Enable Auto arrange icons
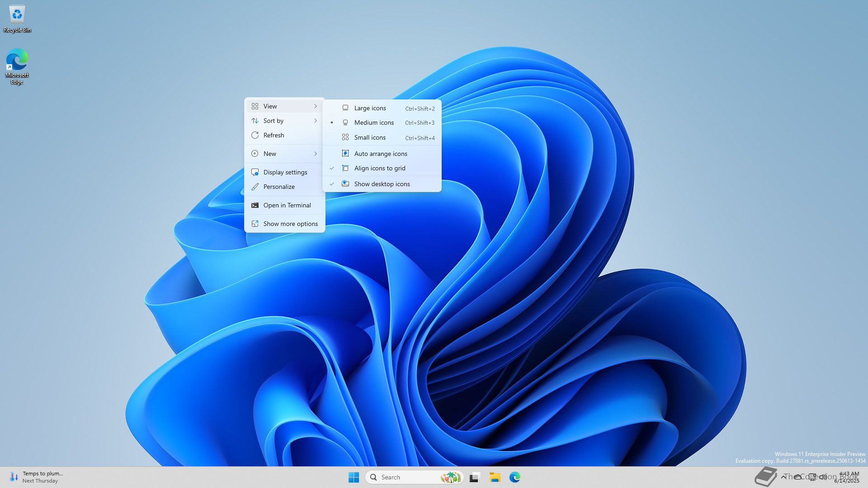The image size is (868, 488). click(x=380, y=154)
